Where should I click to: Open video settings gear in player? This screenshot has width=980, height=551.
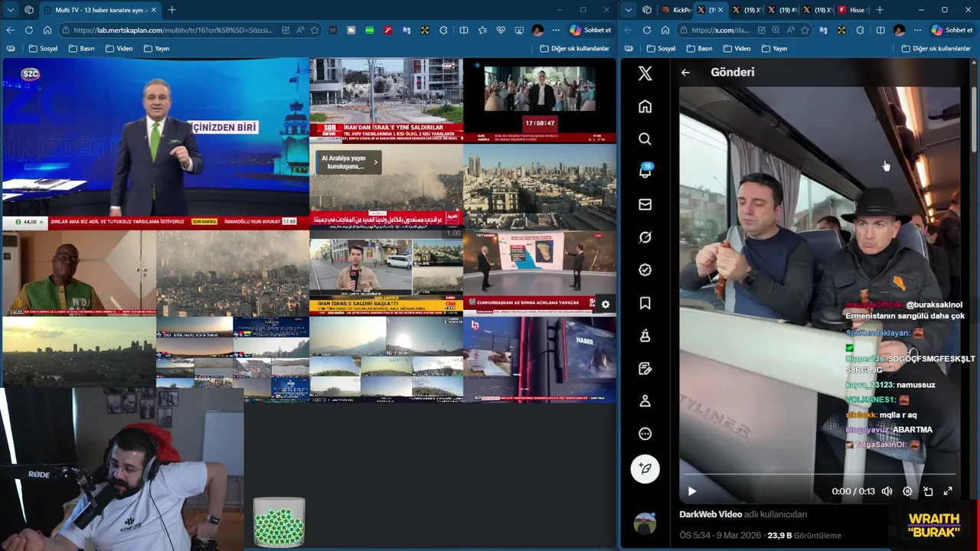click(907, 491)
